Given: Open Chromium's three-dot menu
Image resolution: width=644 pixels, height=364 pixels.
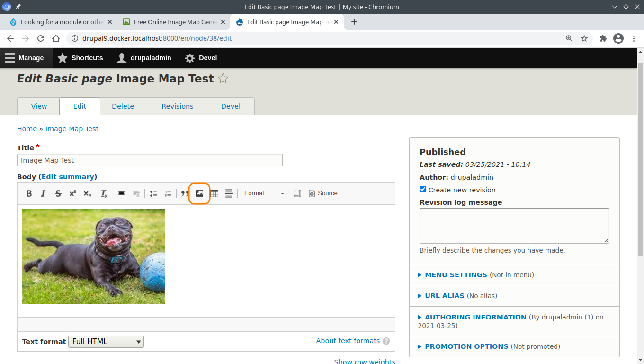Looking at the screenshot, I should 634,38.
